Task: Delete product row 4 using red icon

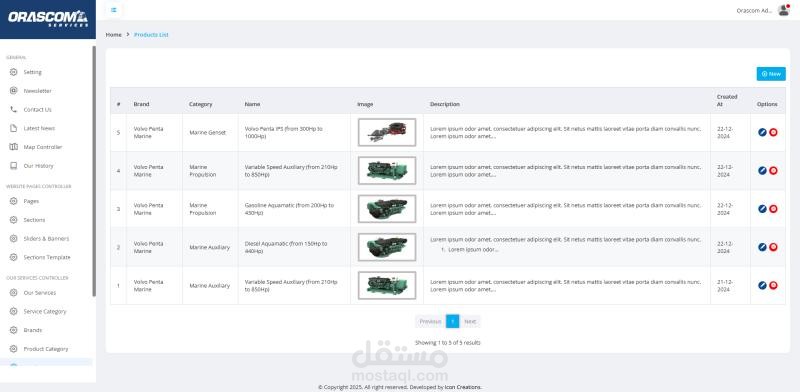Action: (773, 170)
